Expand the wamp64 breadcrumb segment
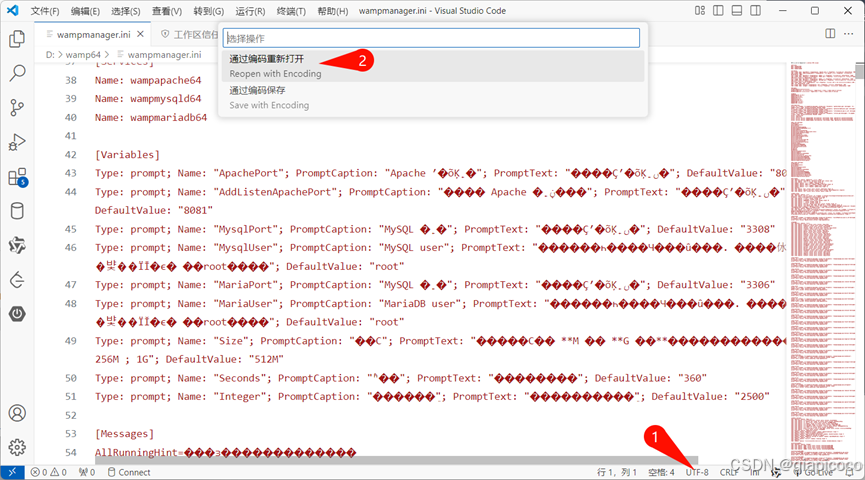The image size is (865, 480). tap(83, 55)
